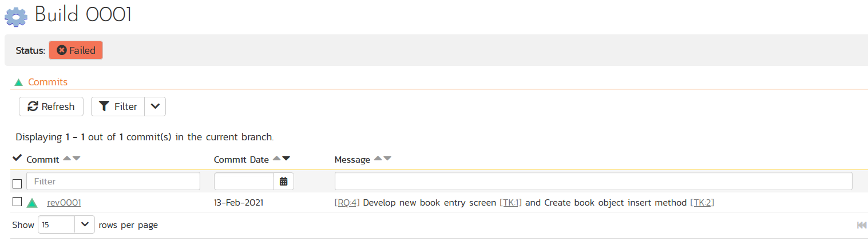
Task: Click the Build gear icon
Action: click(x=16, y=15)
